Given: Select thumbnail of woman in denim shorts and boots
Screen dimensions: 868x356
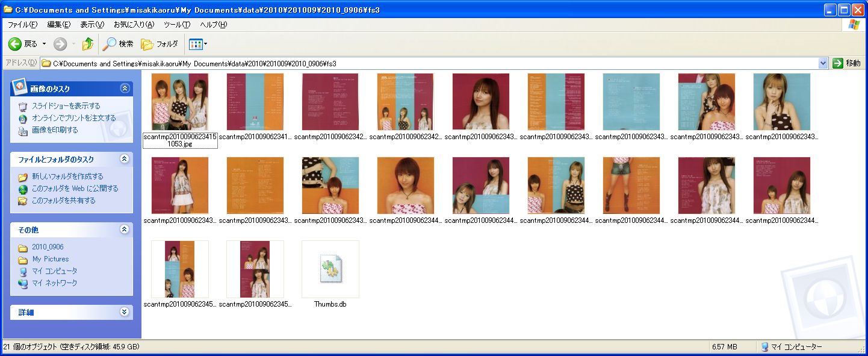Looking at the screenshot, I should tap(631, 186).
